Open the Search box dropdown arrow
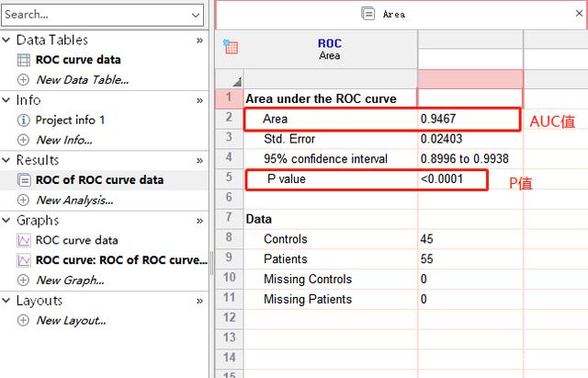This screenshot has width=588, height=378. point(196,15)
